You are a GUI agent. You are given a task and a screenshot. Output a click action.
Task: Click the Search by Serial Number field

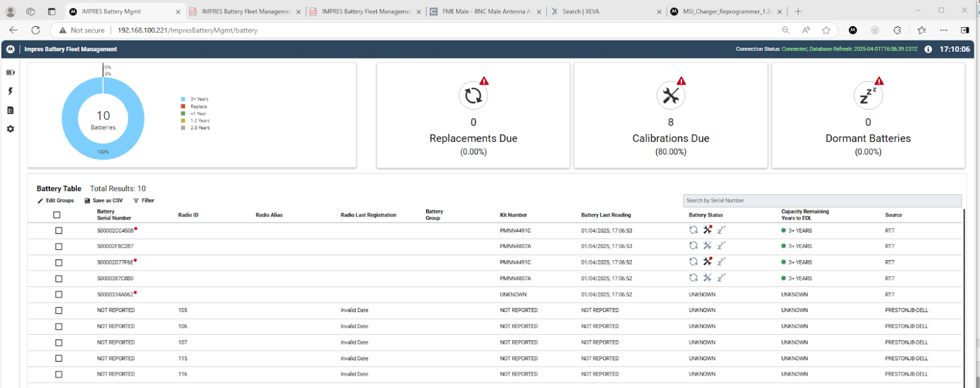pyautogui.click(x=822, y=200)
